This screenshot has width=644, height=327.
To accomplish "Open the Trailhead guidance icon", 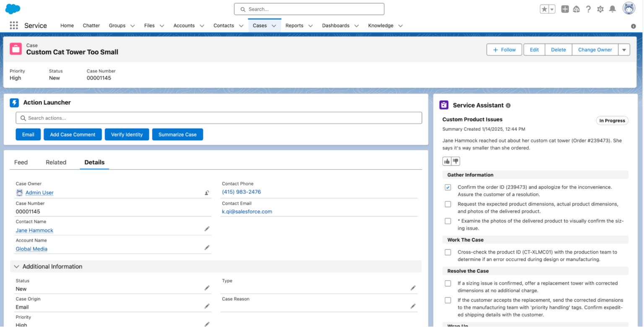I will point(576,9).
